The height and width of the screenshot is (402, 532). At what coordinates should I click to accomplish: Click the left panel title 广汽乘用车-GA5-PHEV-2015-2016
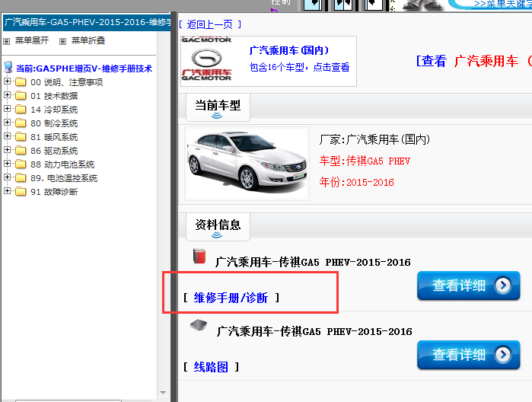(87, 22)
